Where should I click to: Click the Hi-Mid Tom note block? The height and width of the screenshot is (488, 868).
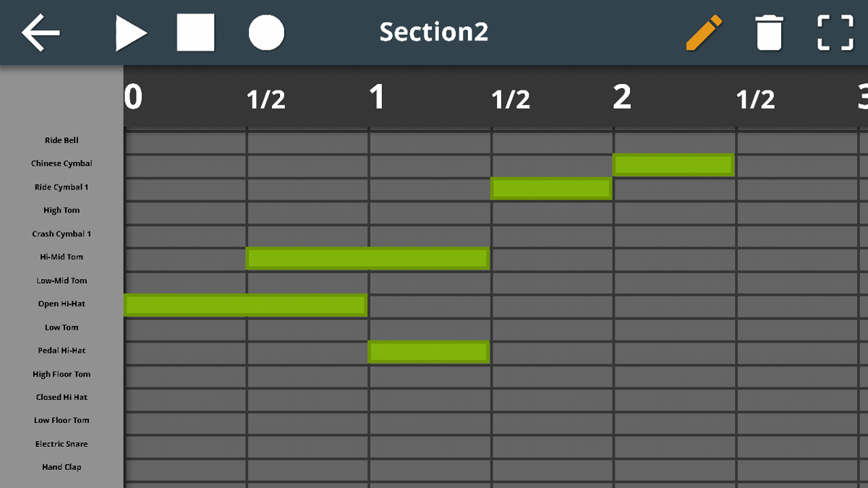(x=367, y=257)
